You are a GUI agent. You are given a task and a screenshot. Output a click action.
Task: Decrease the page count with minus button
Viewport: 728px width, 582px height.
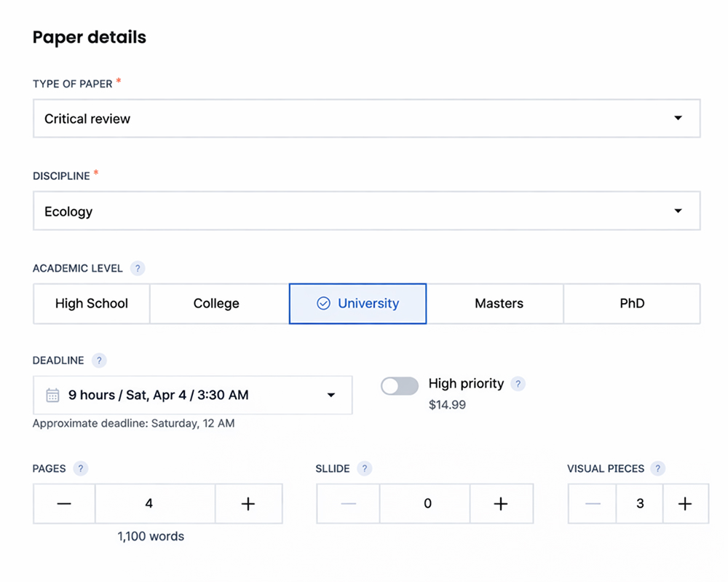point(64,503)
